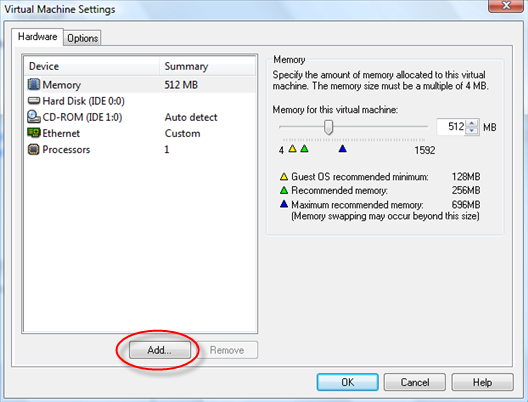Image resolution: width=528 pixels, height=402 pixels.
Task: Click the 256MB recommended value text
Action: point(466,190)
